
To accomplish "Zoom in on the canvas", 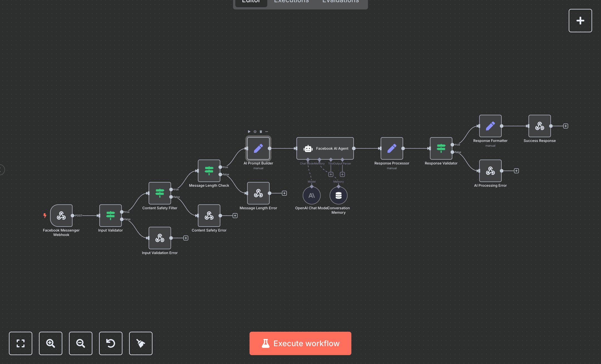I will coord(51,343).
